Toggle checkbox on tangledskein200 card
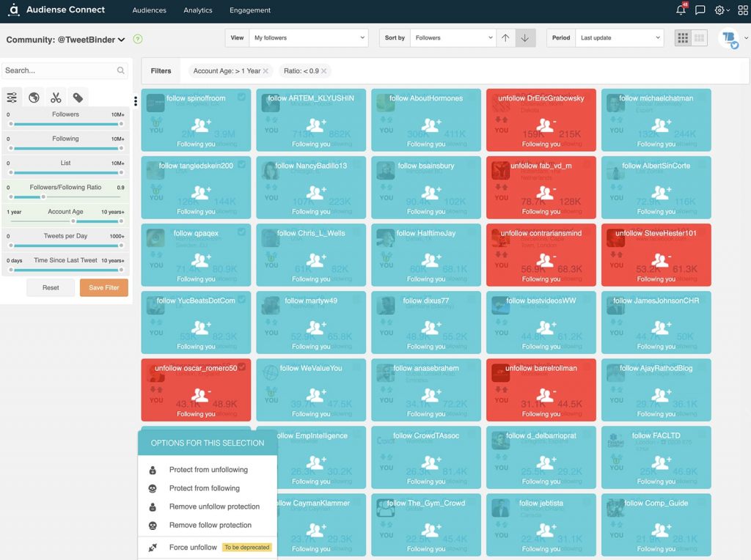 241,165
